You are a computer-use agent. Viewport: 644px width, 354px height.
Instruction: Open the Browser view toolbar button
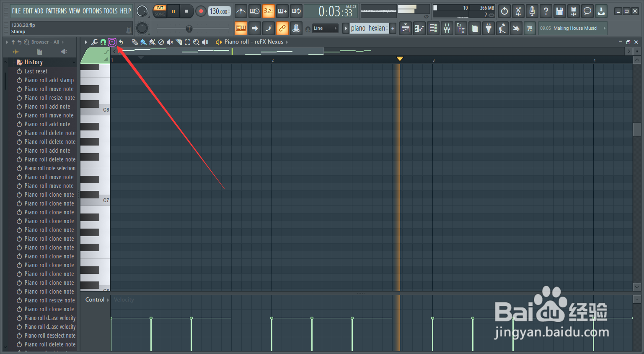(461, 29)
